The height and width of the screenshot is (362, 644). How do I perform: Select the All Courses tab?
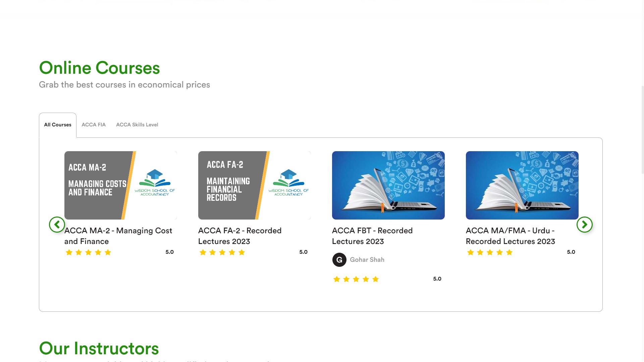[58, 125]
